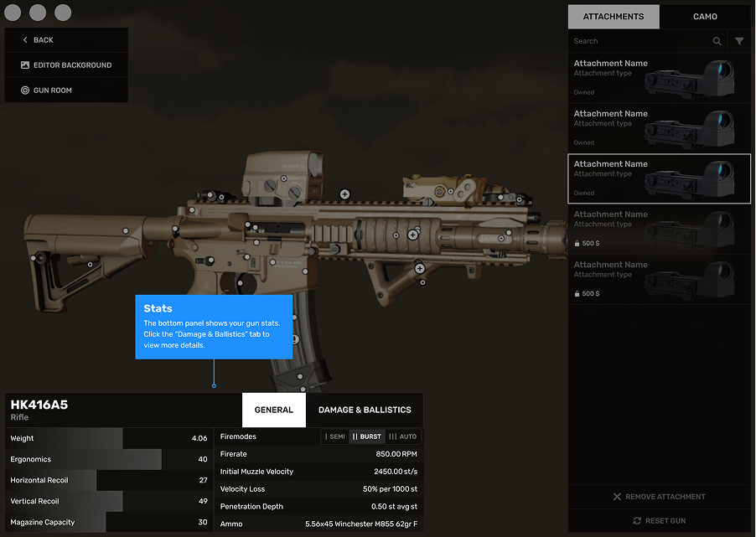
Task: Select the highlighted third attachment card
Action: pos(659,178)
